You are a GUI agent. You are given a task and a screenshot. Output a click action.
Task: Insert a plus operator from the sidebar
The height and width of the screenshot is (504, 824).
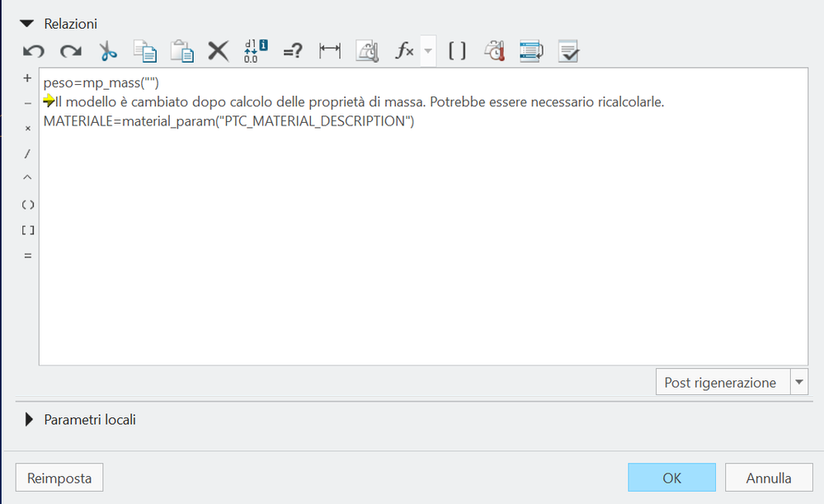click(x=26, y=78)
